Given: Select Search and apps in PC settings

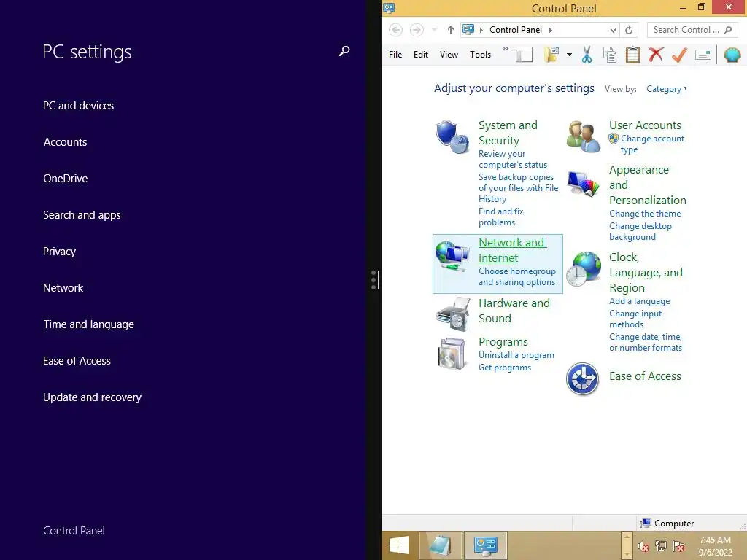Looking at the screenshot, I should [x=82, y=215].
